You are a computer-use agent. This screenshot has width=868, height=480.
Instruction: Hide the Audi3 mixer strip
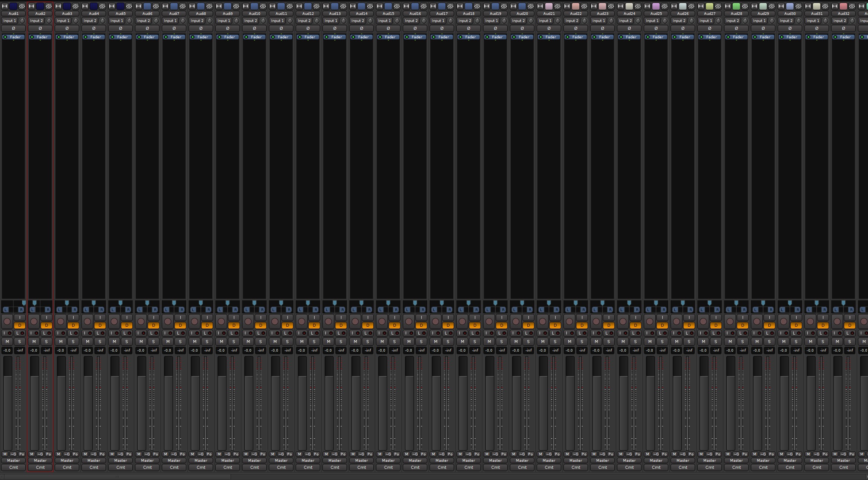(75, 6)
